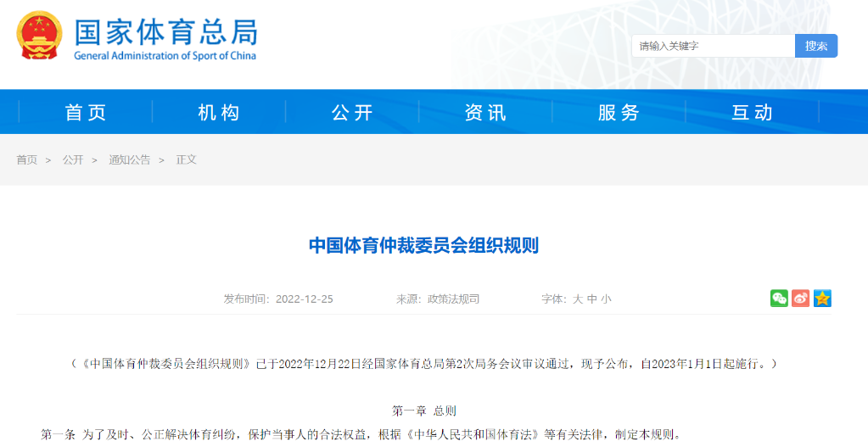This screenshot has width=868, height=447.
Task: Open the 机构 navigation menu
Action: tap(219, 112)
